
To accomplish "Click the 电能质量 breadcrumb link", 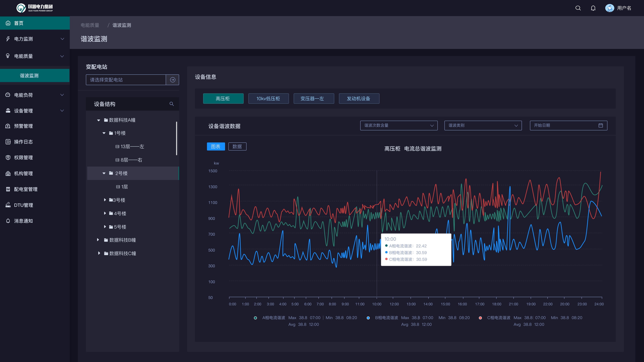I will point(90,25).
